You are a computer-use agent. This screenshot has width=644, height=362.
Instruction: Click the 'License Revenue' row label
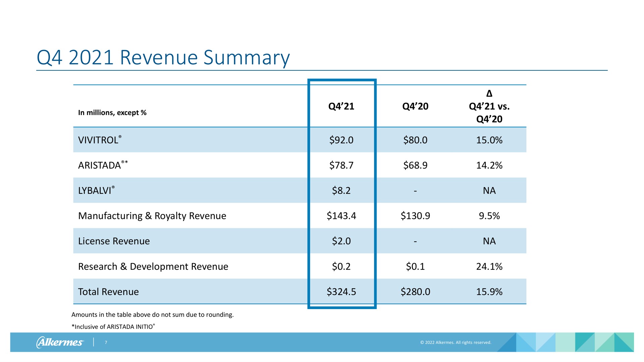pyautogui.click(x=114, y=241)
